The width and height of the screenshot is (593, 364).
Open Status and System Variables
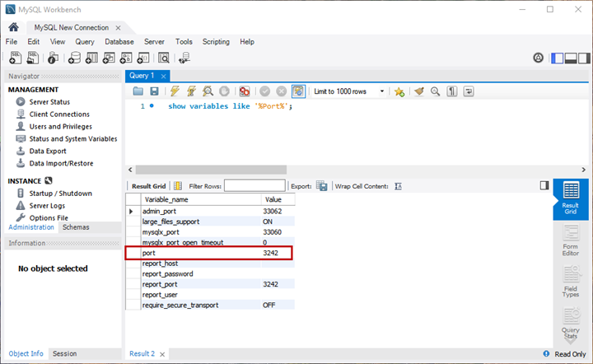pos(73,138)
